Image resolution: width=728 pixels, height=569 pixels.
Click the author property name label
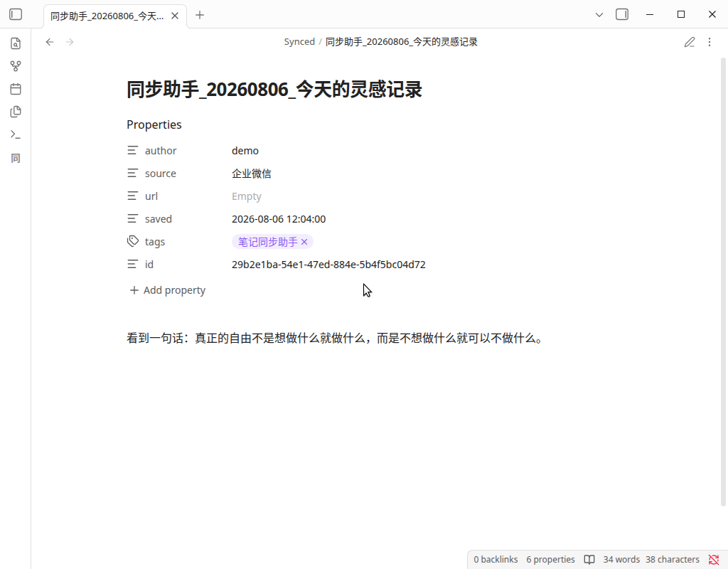pos(161,151)
